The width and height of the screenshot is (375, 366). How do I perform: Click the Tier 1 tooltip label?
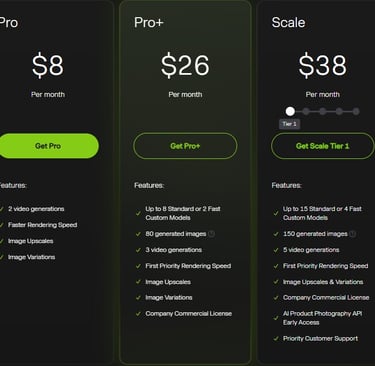click(289, 124)
